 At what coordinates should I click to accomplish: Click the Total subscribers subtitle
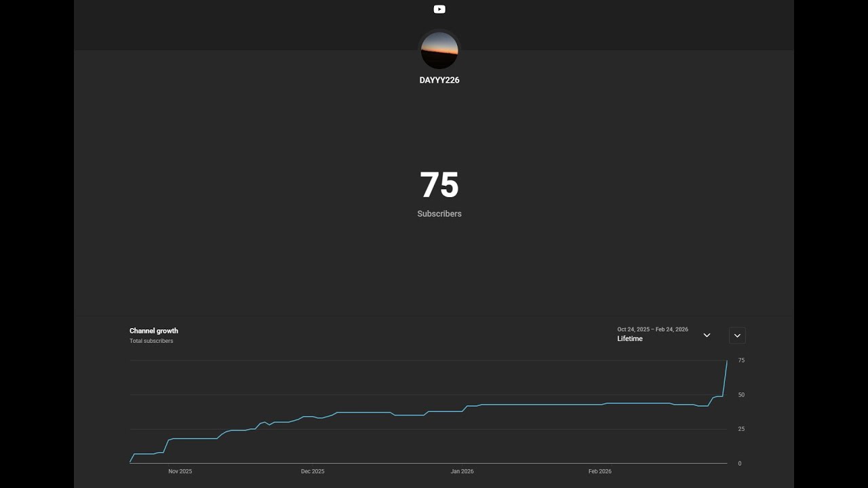click(151, 341)
